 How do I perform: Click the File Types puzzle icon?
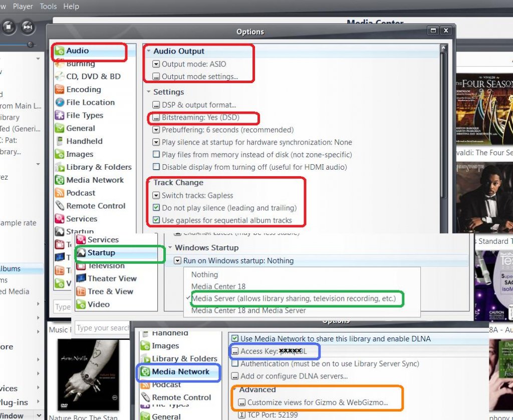[x=60, y=115]
